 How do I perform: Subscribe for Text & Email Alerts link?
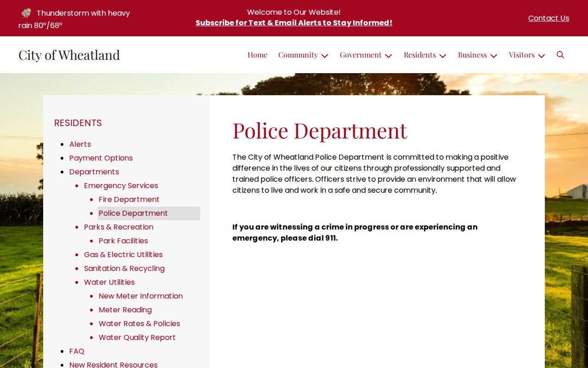(x=294, y=23)
